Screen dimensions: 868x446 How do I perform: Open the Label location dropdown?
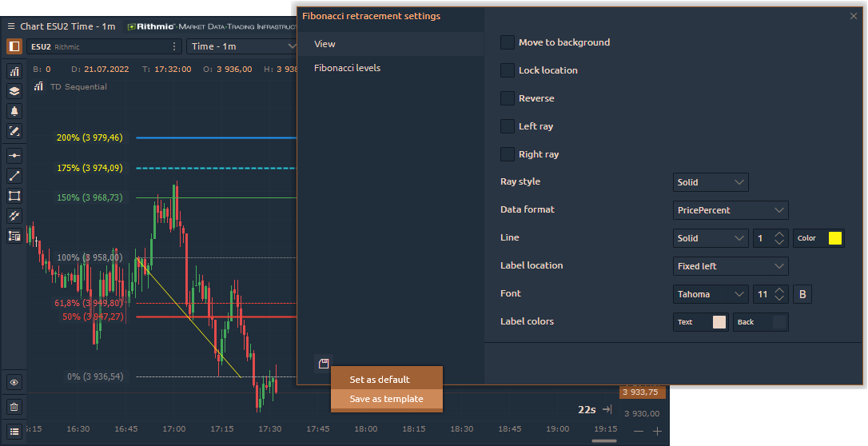pos(731,266)
